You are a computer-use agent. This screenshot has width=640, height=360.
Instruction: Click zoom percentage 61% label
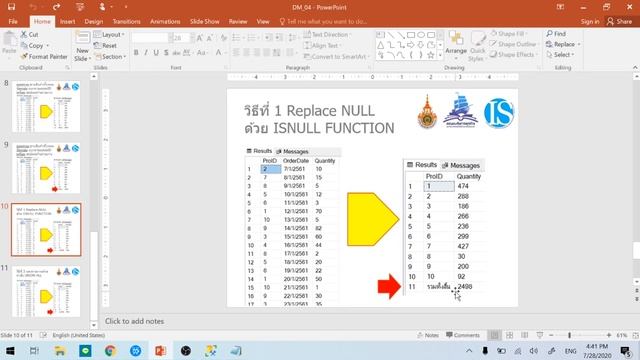point(622,335)
